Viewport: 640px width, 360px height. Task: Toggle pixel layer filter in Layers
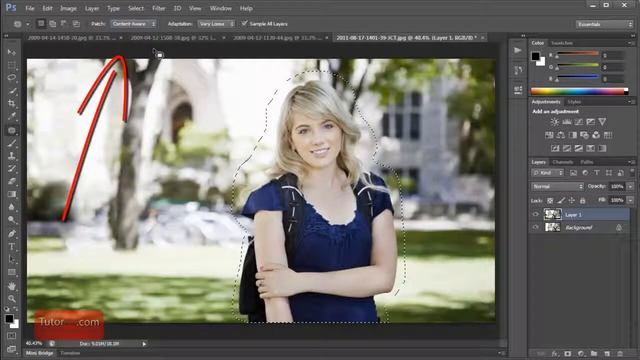point(573,173)
